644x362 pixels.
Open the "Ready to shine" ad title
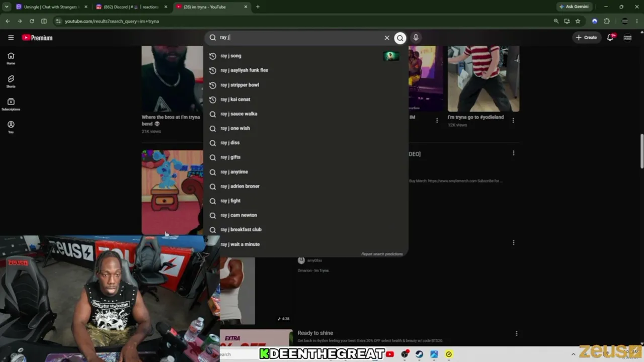[x=315, y=333]
